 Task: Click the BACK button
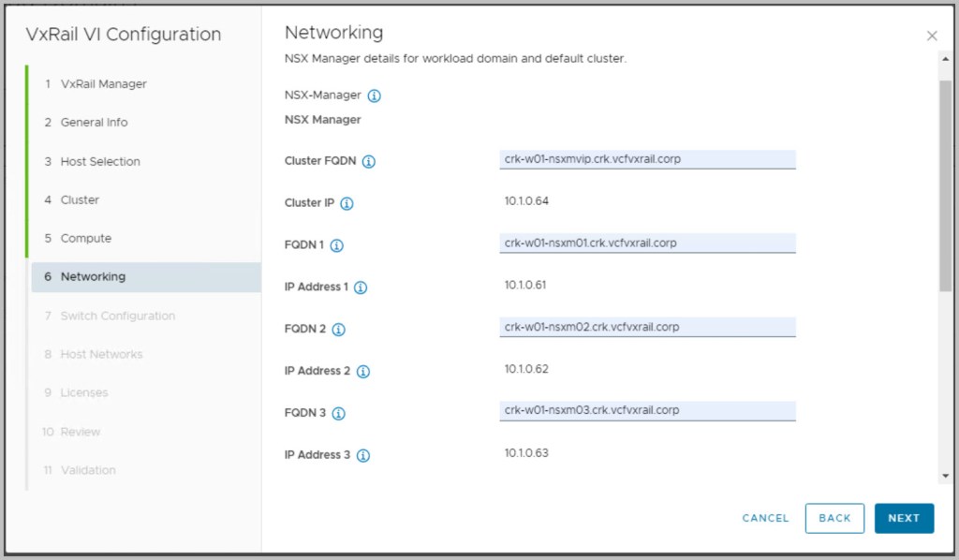pyautogui.click(x=834, y=518)
